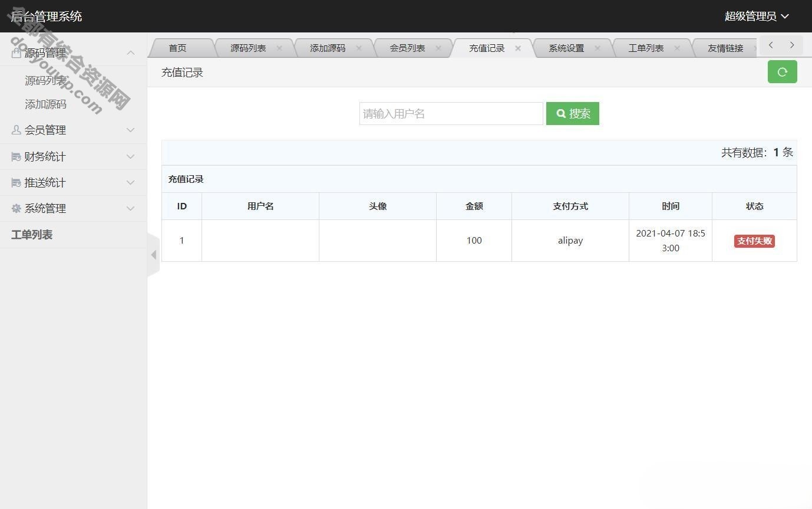Close the 源码列表 tab
The image size is (812, 509).
click(279, 48)
